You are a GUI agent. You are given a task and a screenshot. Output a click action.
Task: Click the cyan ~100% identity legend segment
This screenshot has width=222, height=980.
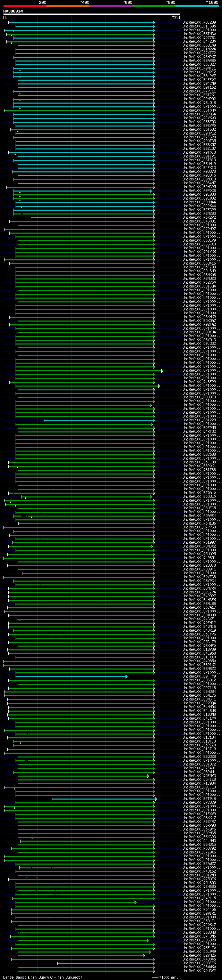[197, 6]
